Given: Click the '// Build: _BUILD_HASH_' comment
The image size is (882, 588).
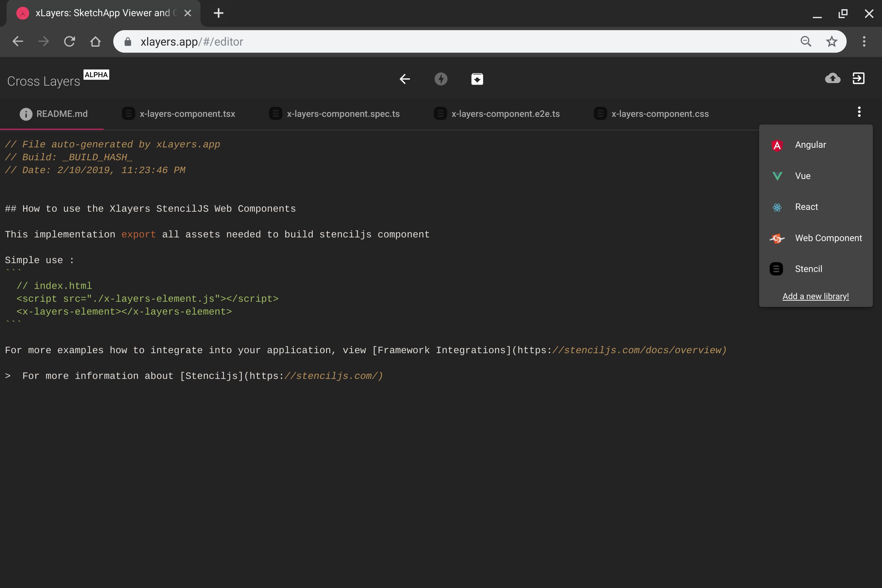Looking at the screenshot, I should [x=69, y=158].
